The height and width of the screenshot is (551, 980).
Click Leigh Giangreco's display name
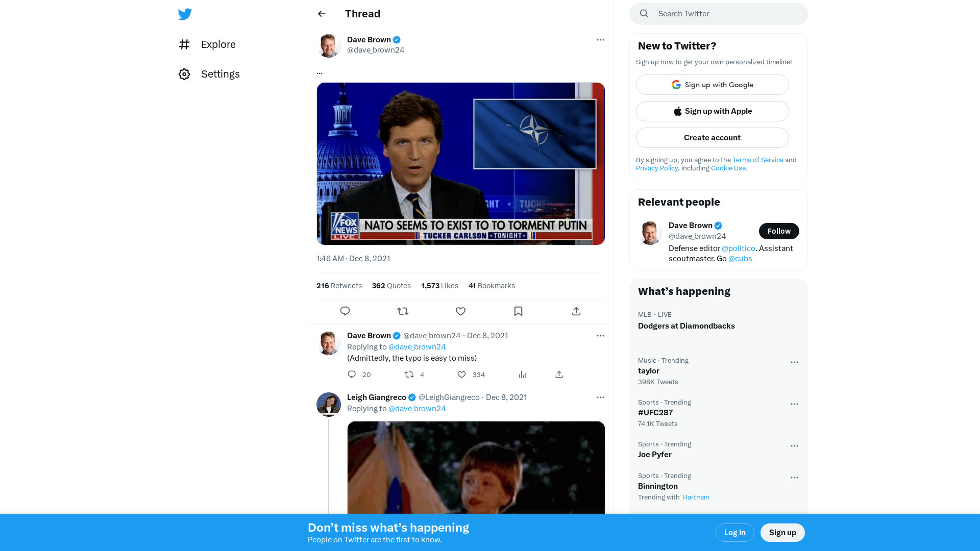click(377, 397)
